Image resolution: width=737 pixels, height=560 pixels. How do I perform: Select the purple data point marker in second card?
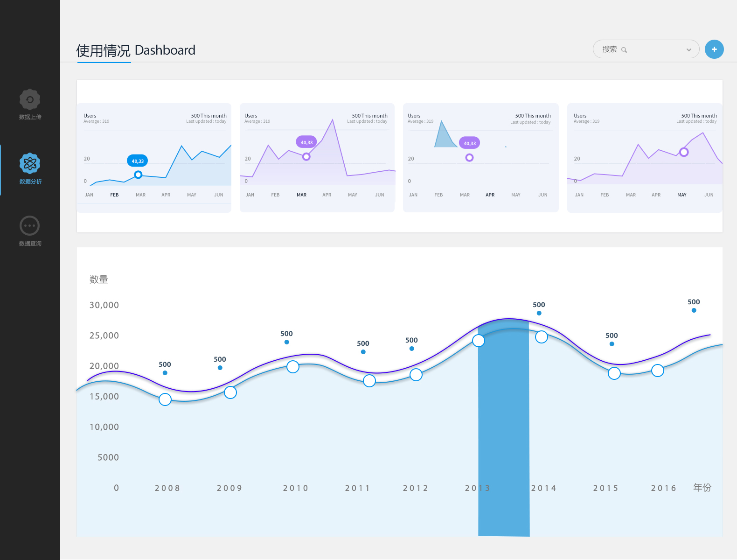(306, 157)
